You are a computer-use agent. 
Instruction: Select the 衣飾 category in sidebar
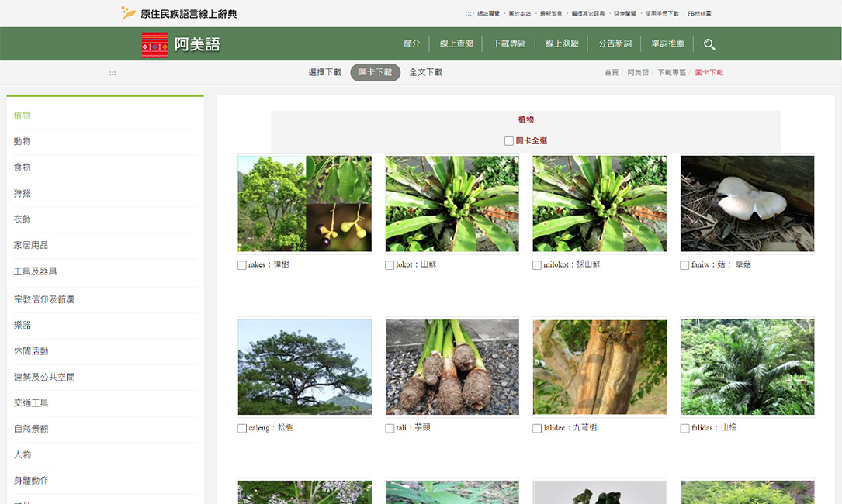22,219
